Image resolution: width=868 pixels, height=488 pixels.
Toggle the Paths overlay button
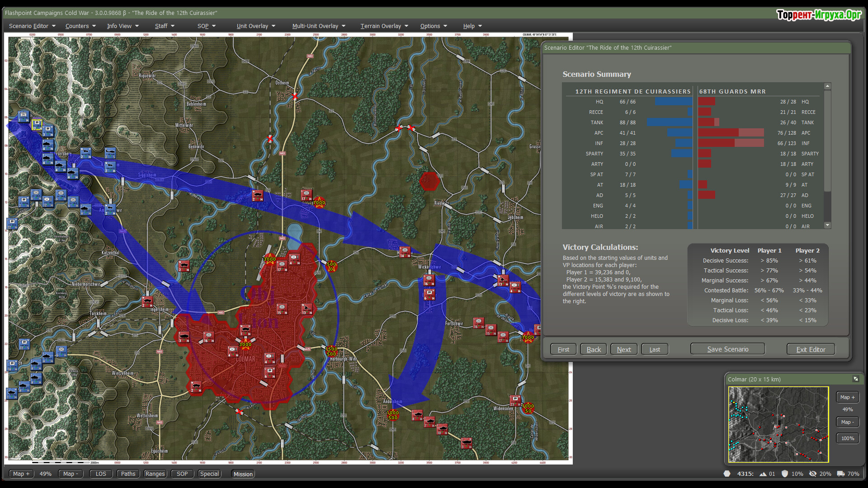pyautogui.click(x=128, y=474)
